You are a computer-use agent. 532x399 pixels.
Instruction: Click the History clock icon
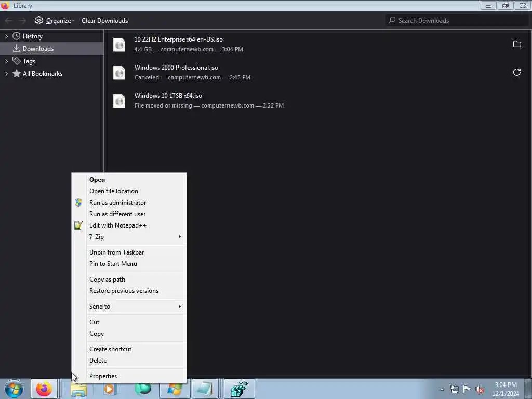pos(16,36)
